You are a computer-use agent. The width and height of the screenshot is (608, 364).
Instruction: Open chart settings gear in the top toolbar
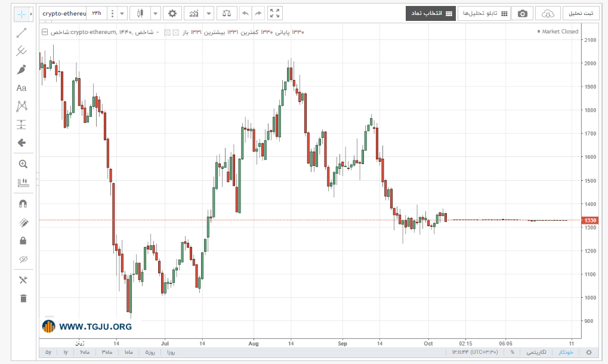pos(172,14)
